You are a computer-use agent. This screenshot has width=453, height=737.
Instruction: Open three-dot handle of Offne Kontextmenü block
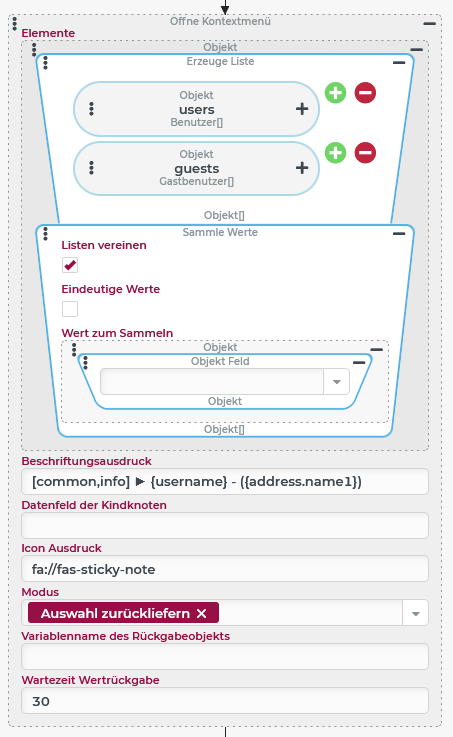(x=15, y=24)
